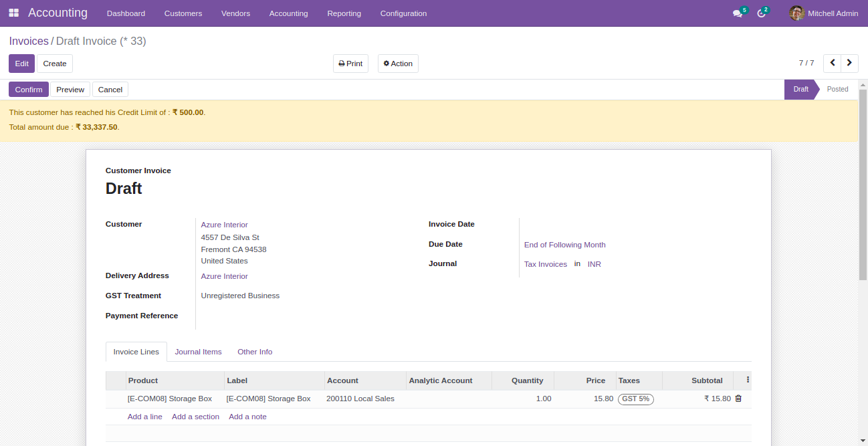This screenshot has width=868, height=446.
Task: Select the Posted status stage
Action: (837, 89)
